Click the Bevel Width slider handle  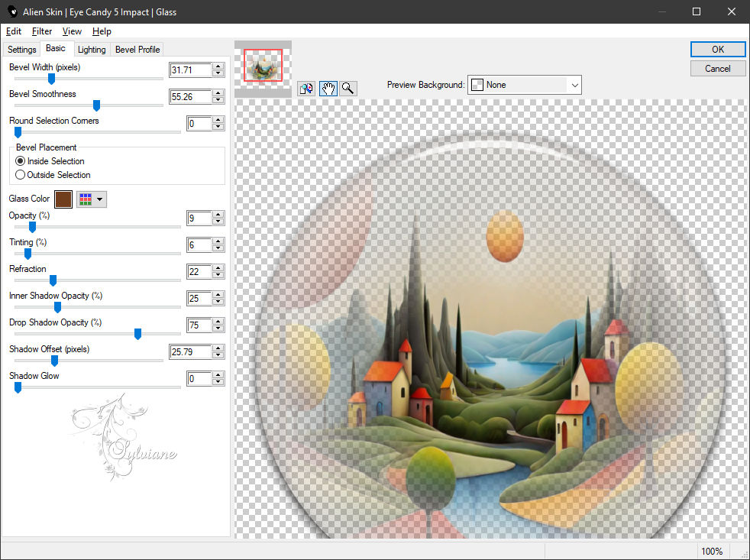(x=51, y=79)
